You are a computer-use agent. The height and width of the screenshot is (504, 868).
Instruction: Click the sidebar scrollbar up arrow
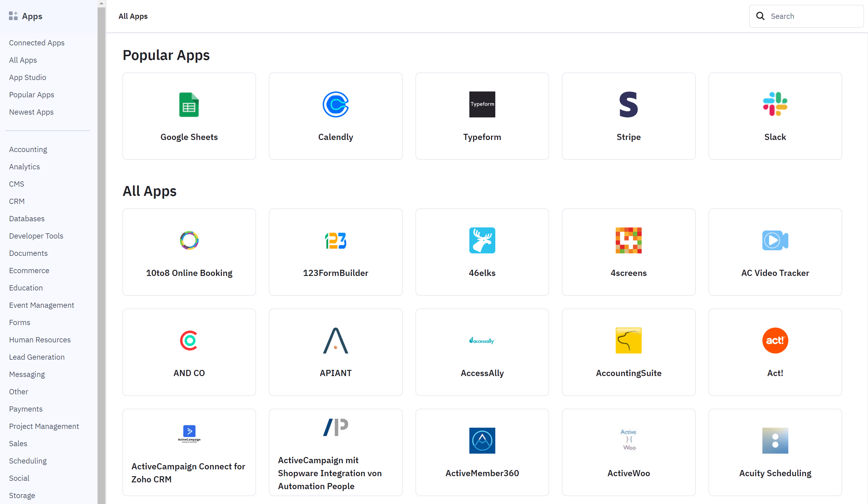(x=101, y=3)
